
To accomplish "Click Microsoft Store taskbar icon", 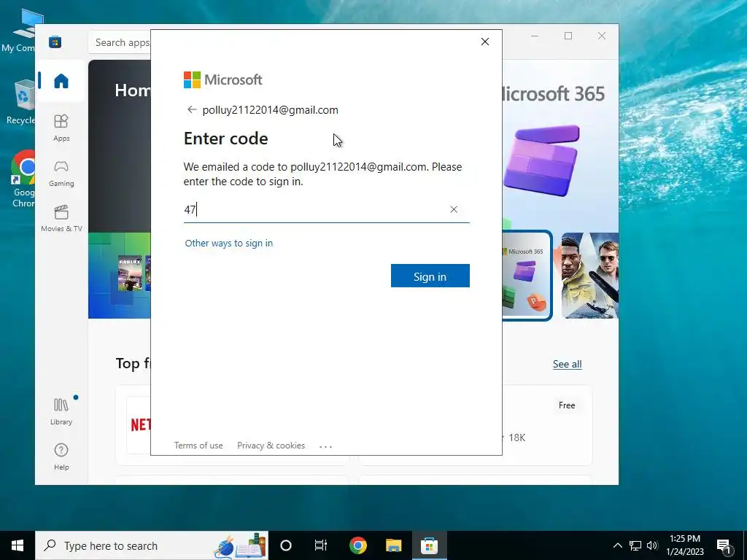I will tap(429, 545).
